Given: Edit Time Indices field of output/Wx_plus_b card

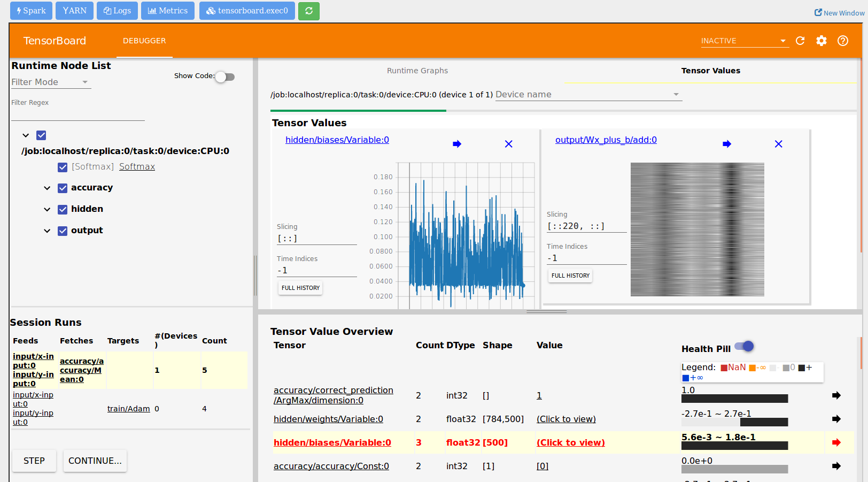Looking at the screenshot, I should tap(586, 258).
